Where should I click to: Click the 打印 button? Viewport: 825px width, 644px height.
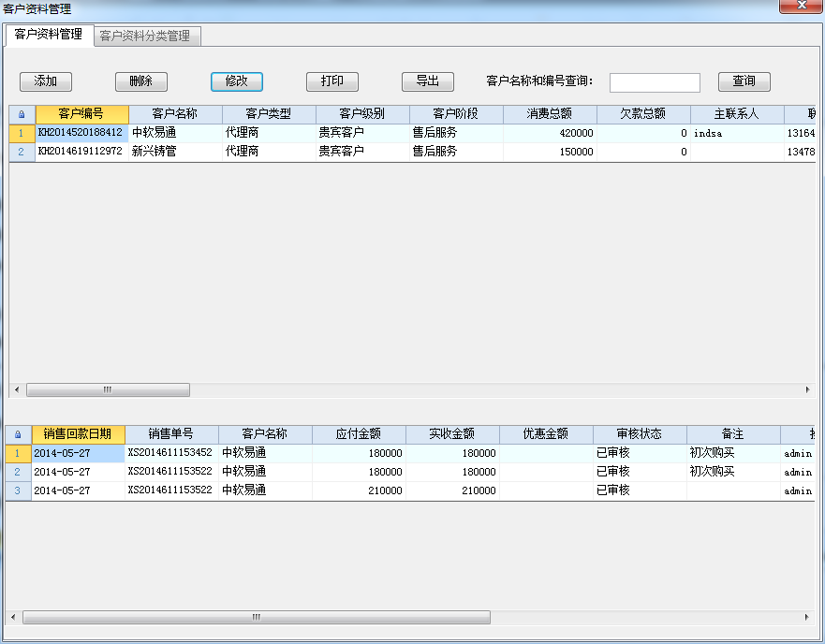coord(331,81)
